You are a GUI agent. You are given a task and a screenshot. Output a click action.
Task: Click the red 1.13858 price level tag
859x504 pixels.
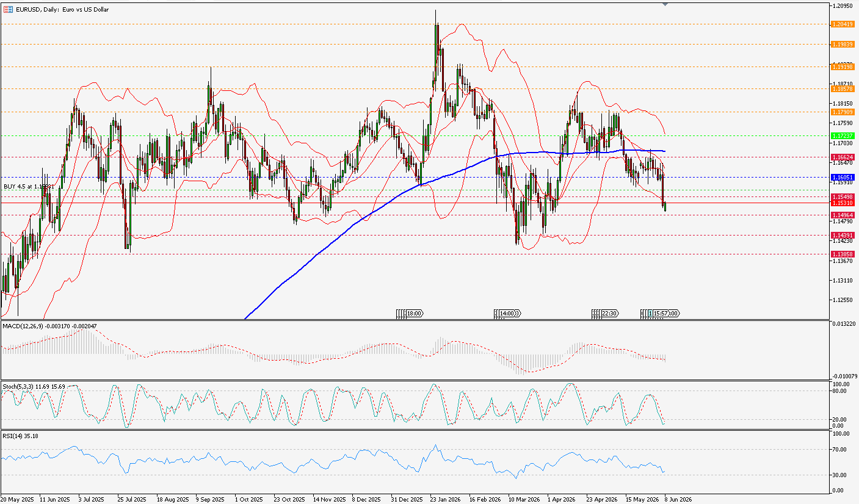coord(842,254)
